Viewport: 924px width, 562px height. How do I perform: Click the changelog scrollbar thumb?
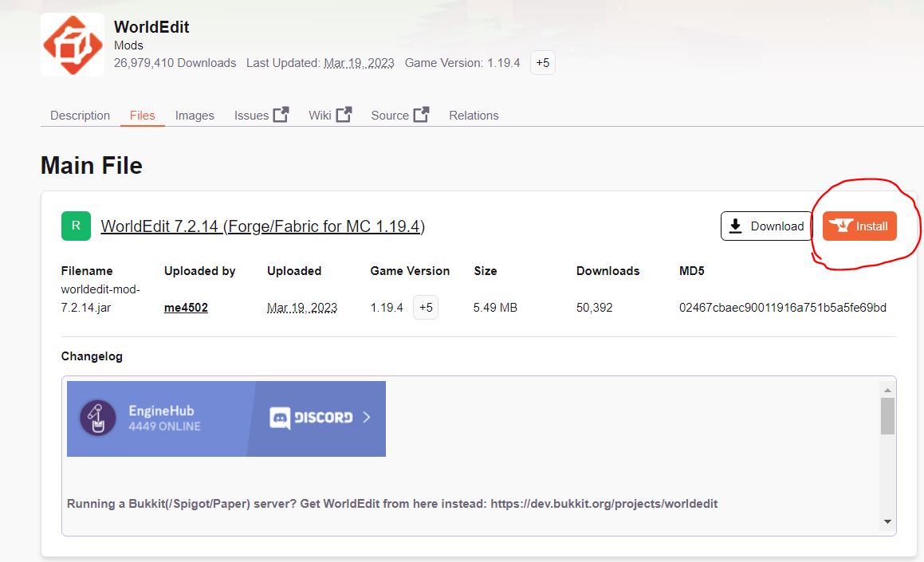887,416
